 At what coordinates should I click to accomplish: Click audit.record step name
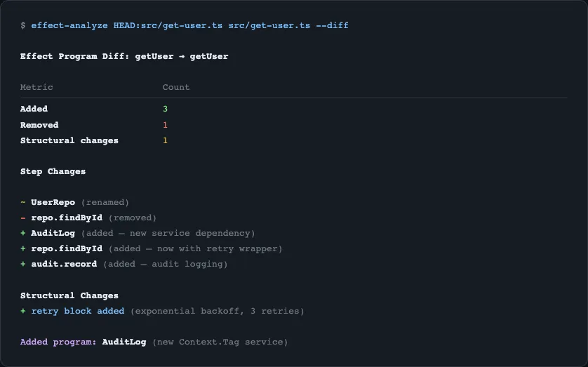[64, 265]
